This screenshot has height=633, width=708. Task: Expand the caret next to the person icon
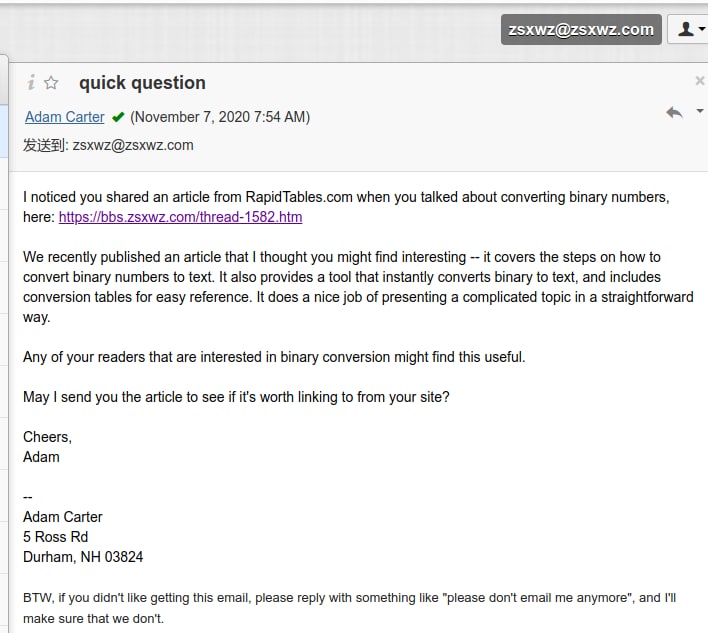(701, 29)
